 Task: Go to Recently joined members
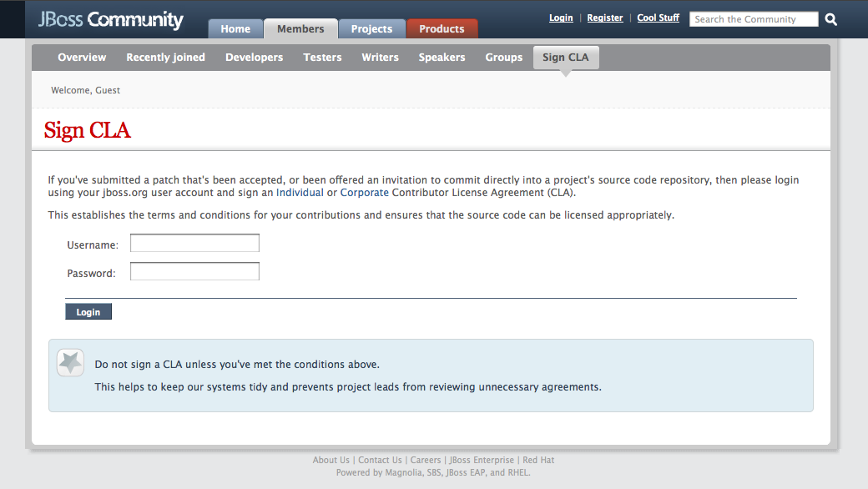165,58
